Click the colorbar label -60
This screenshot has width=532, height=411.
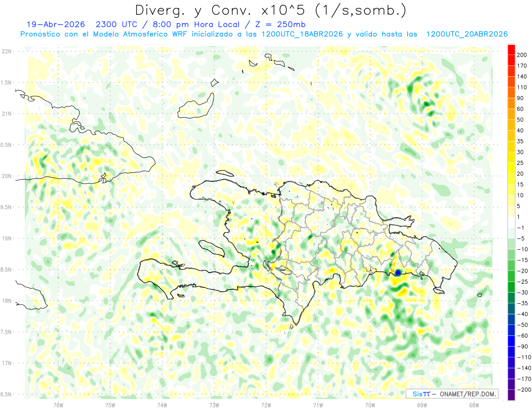click(523, 336)
